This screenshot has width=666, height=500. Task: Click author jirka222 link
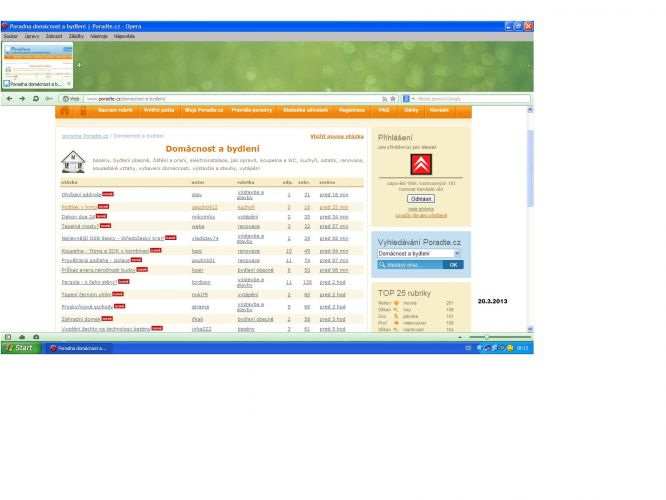pyautogui.click(x=201, y=329)
